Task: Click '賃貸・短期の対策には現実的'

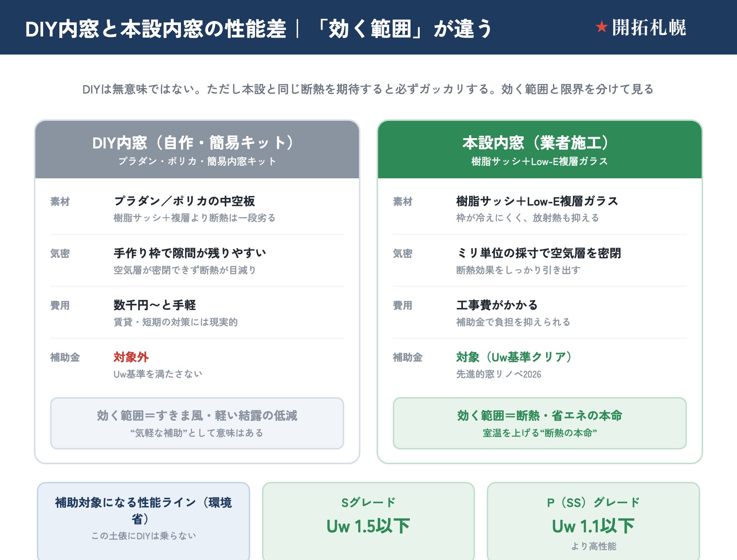Action: (x=176, y=322)
